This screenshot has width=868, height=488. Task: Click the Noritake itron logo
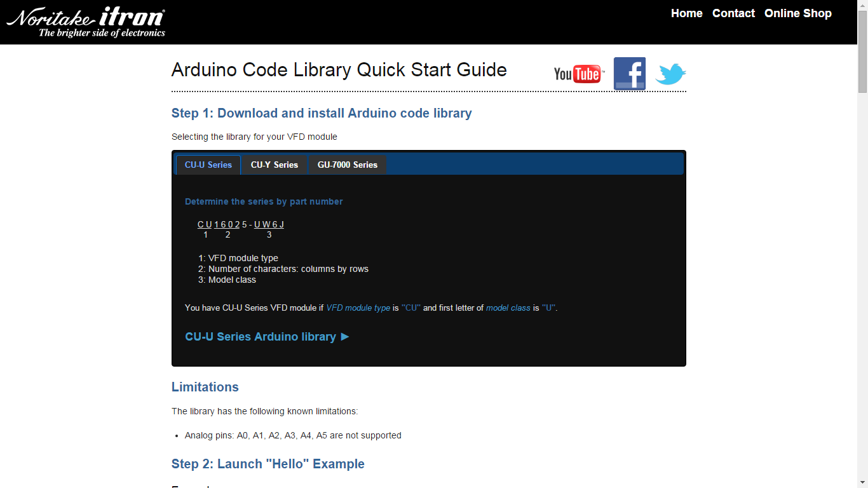point(86,22)
